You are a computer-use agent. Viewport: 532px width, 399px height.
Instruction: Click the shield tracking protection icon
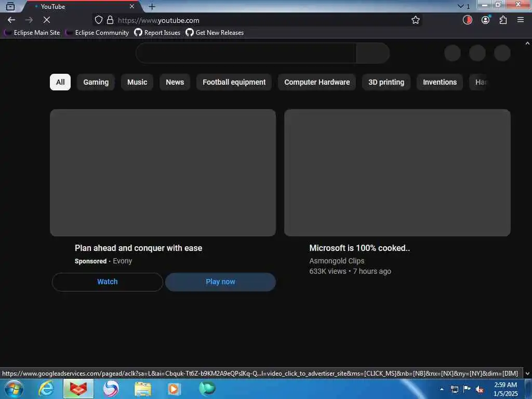(98, 20)
